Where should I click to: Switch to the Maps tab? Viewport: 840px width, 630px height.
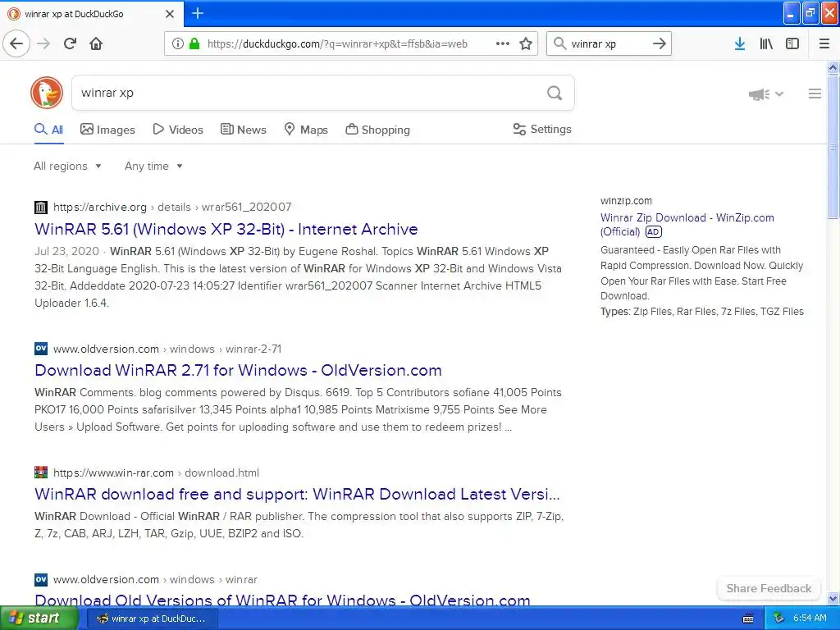tap(306, 130)
